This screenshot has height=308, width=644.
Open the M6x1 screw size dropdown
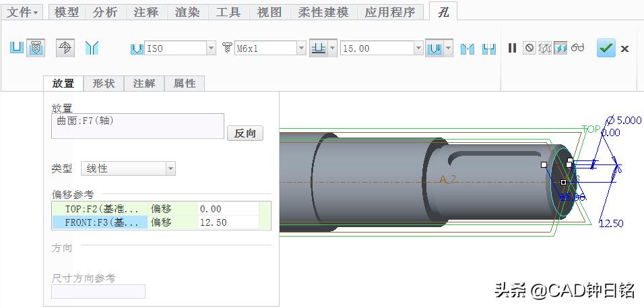[302, 49]
